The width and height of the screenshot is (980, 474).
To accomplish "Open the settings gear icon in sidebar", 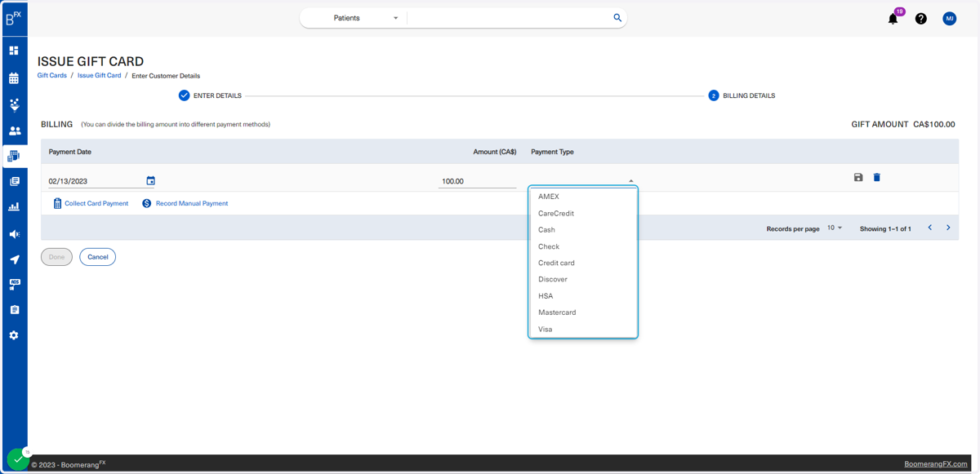I will point(14,335).
